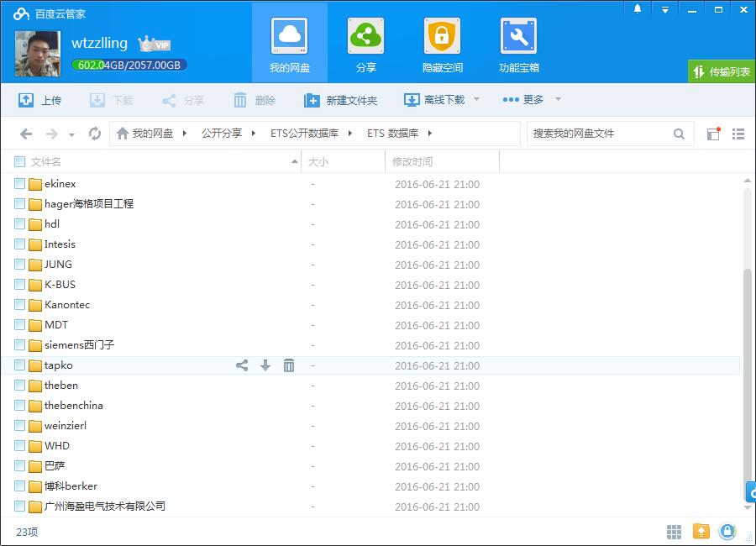Refresh the current folder listing
This screenshot has height=546, width=756.
click(95, 134)
